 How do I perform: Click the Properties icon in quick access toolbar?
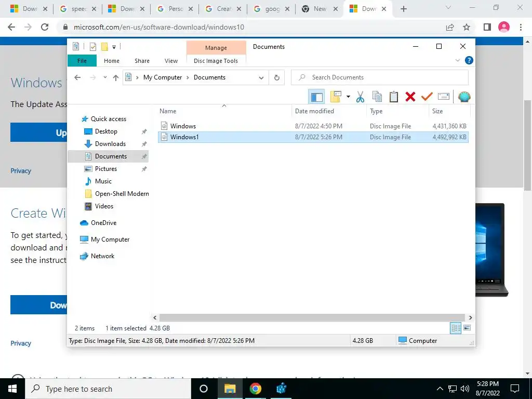click(x=92, y=47)
